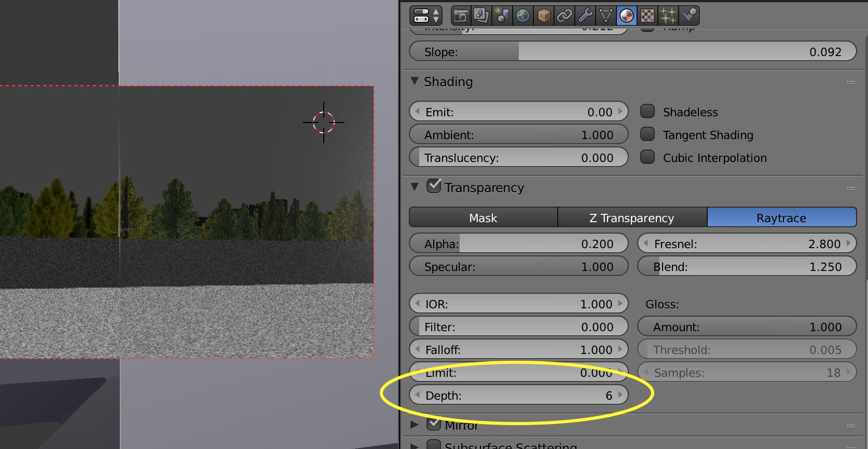868x449 pixels.
Task: Enable Tangent Shading checkbox
Action: pyautogui.click(x=647, y=134)
